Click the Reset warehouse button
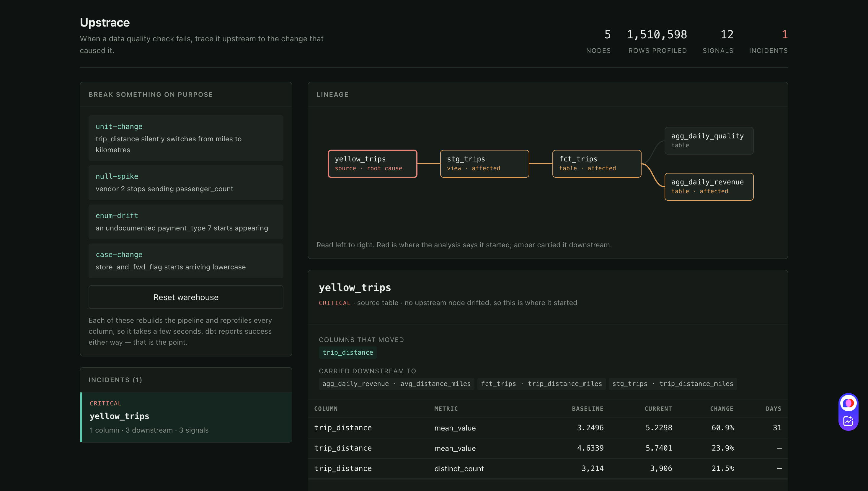 click(x=186, y=297)
